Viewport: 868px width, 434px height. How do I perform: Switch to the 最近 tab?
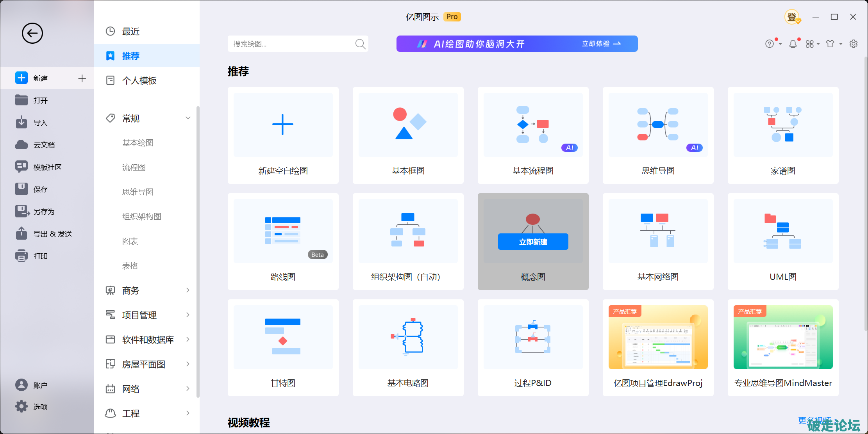(130, 32)
